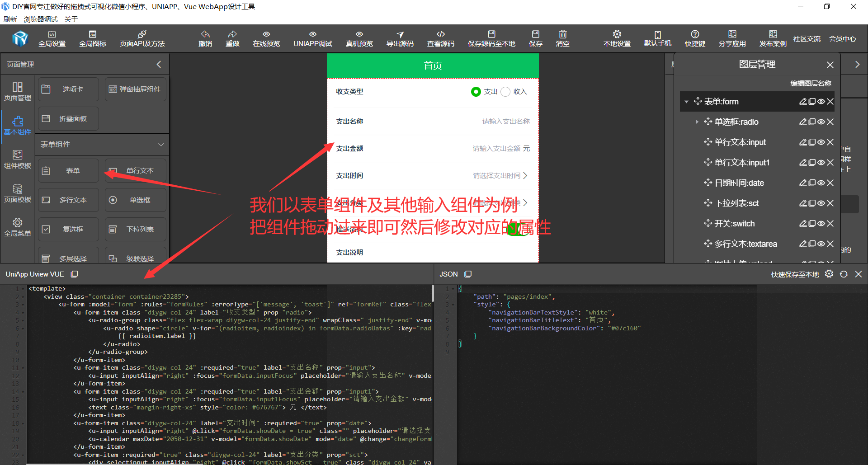Open the 全局图标 tool
868x465 pixels.
coord(93,39)
